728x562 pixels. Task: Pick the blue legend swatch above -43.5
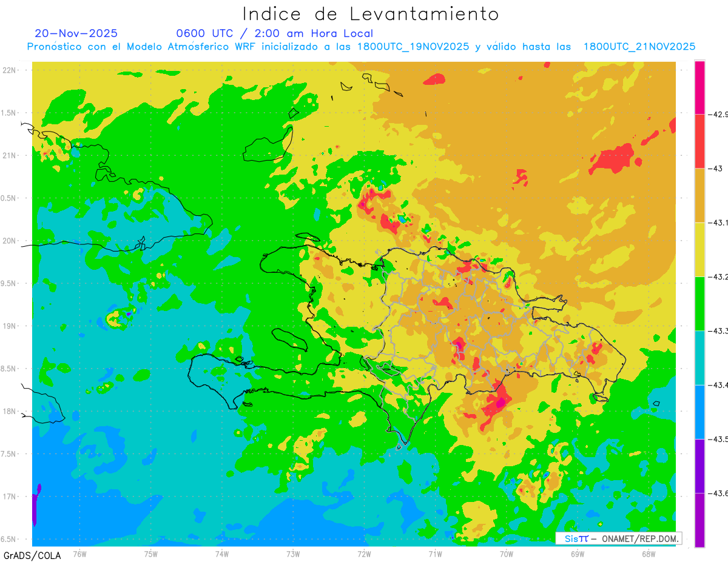click(x=699, y=412)
